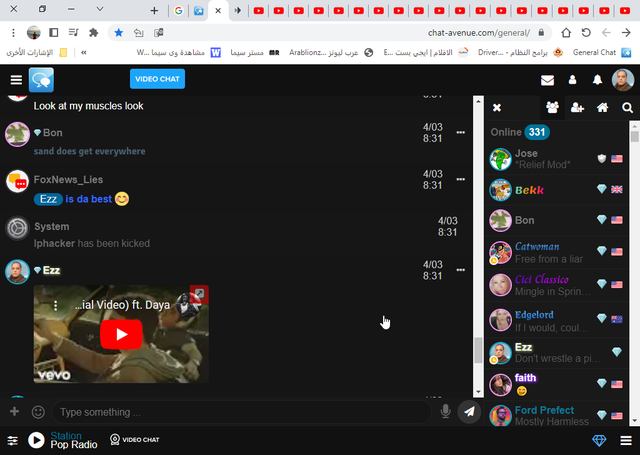Open the emoji picker smiley
640x455 pixels.
click(38, 412)
